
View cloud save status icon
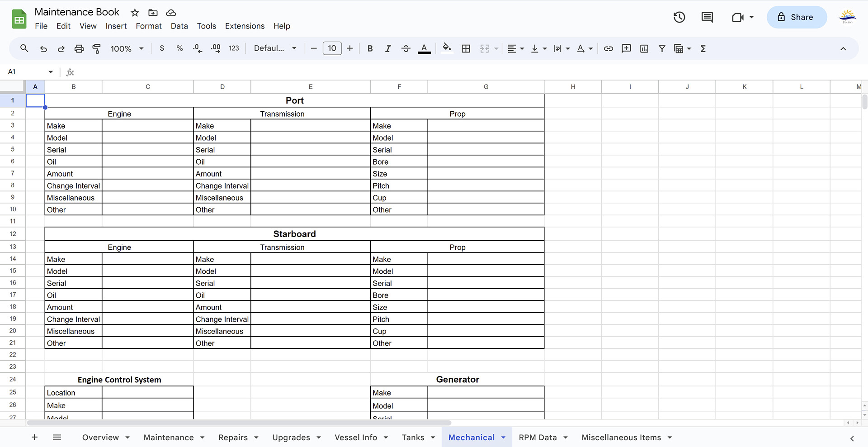pyautogui.click(x=171, y=13)
